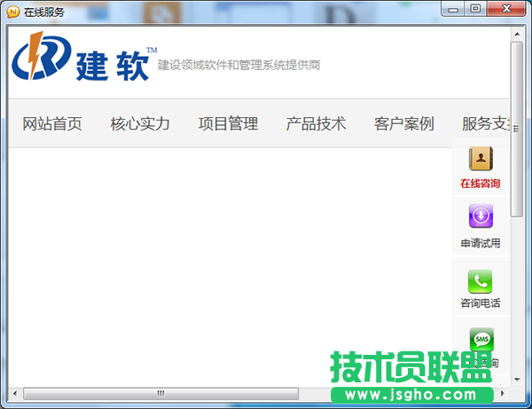Click the orange app icon in title bar

pyautogui.click(x=13, y=11)
